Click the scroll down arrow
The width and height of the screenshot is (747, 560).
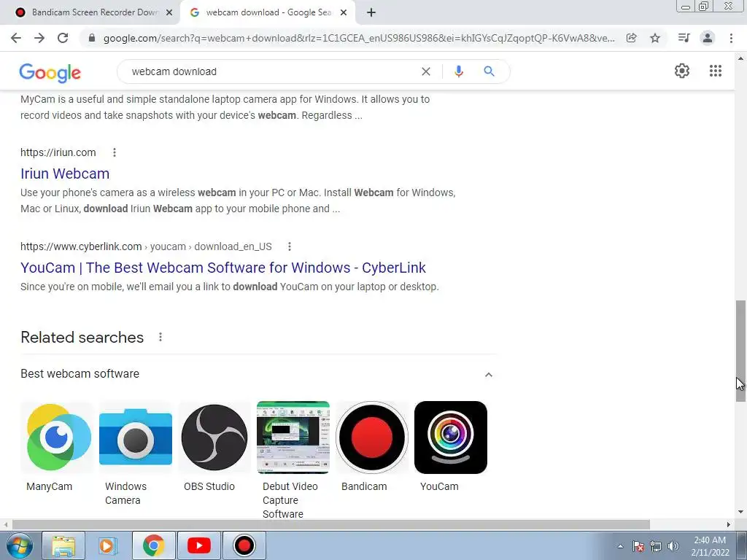tap(740, 513)
